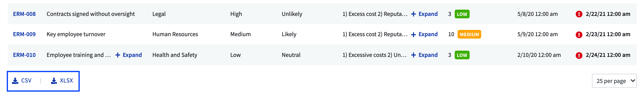Viewport: 644px width, 95px height.
Task: Click the LOW badge in ERM-008 row
Action: [462, 14]
